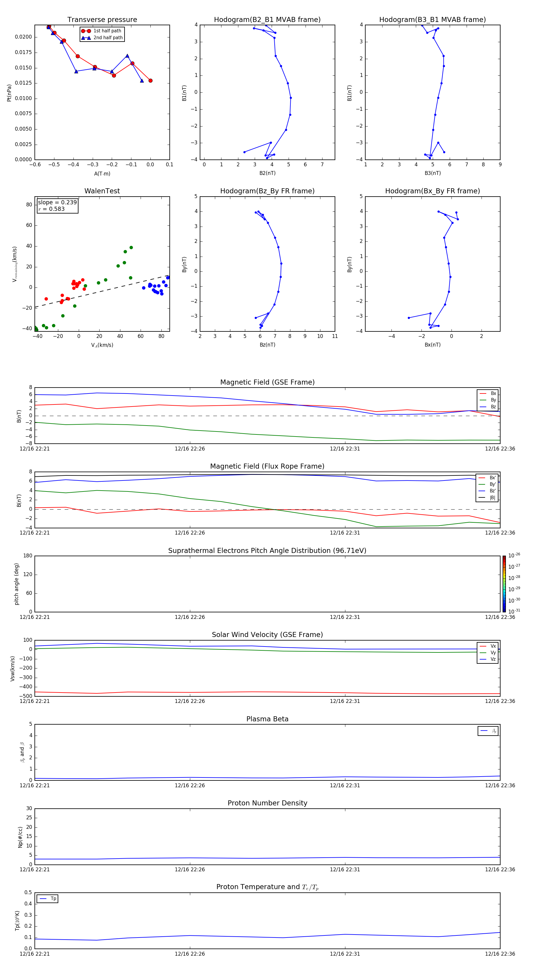Click the highest green dot in WalenTest plot
Image resolution: width=535 pixels, height=980 pixels.
(x=131, y=248)
